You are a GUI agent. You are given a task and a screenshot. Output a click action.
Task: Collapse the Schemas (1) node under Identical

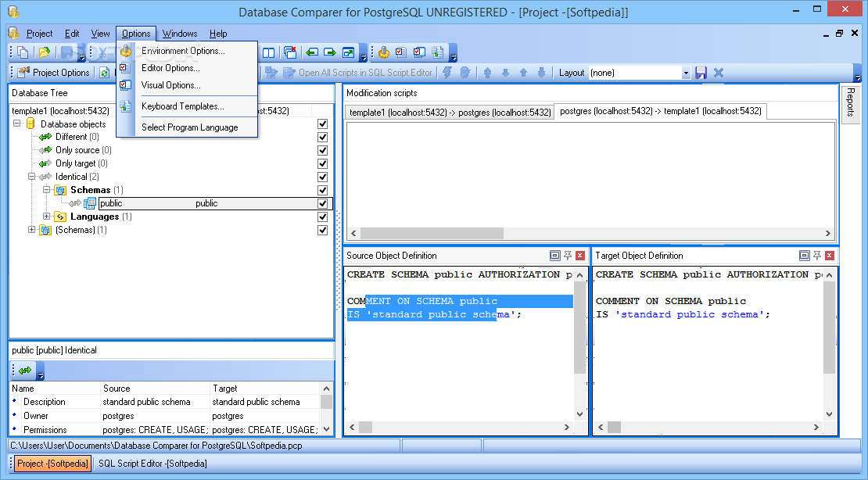coord(46,190)
